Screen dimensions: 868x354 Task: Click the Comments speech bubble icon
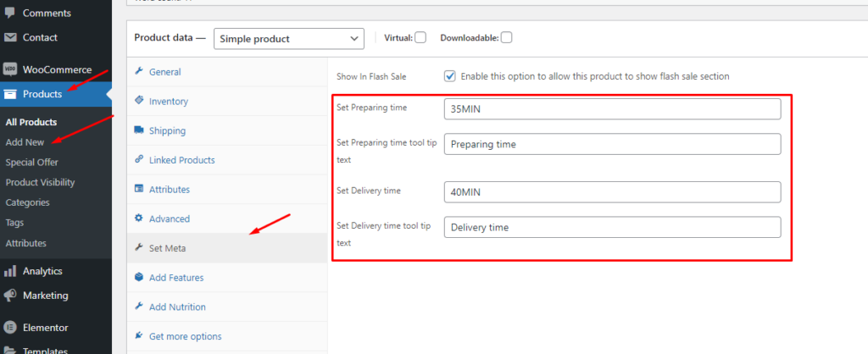click(x=10, y=14)
